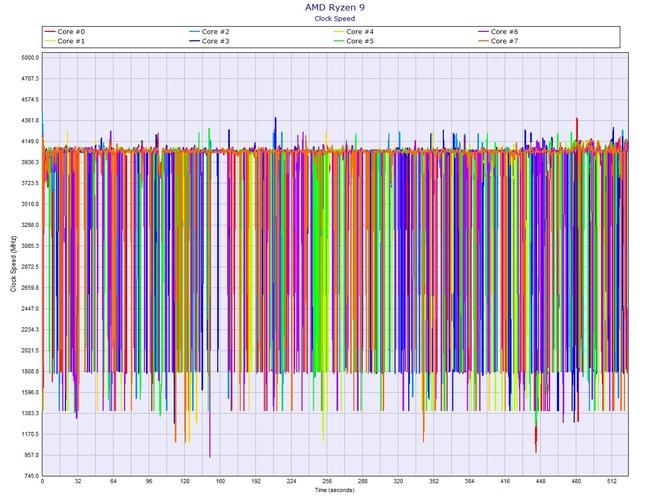Click the Core #7 legend label
The width and height of the screenshot is (670, 502).
pos(504,41)
